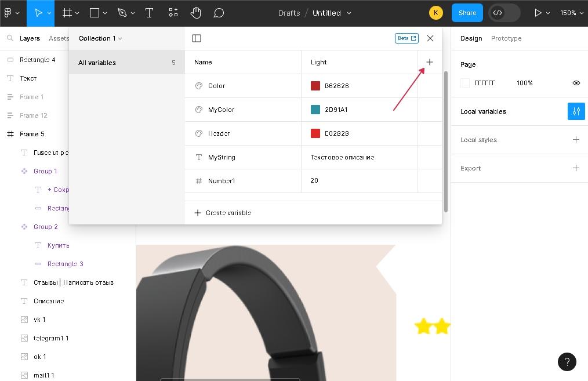This screenshot has width=588, height=381.
Task: Add a local style with plus
Action: [x=576, y=140]
